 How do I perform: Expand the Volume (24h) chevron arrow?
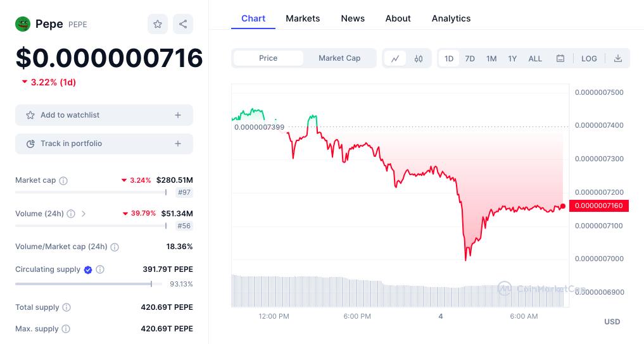pyautogui.click(x=84, y=214)
